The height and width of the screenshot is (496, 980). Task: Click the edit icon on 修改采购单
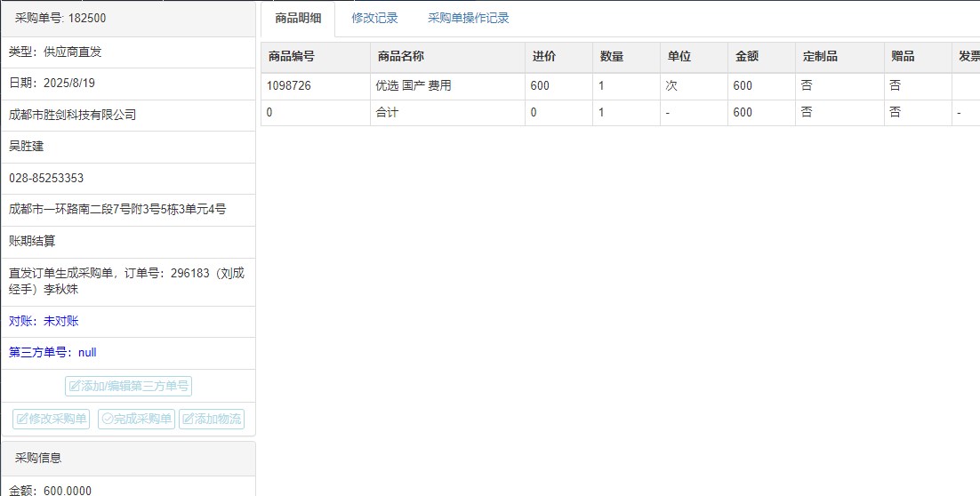pos(22,419)
